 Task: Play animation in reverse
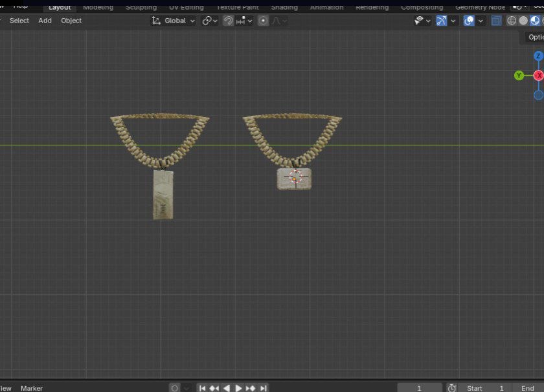click(227, 388)
